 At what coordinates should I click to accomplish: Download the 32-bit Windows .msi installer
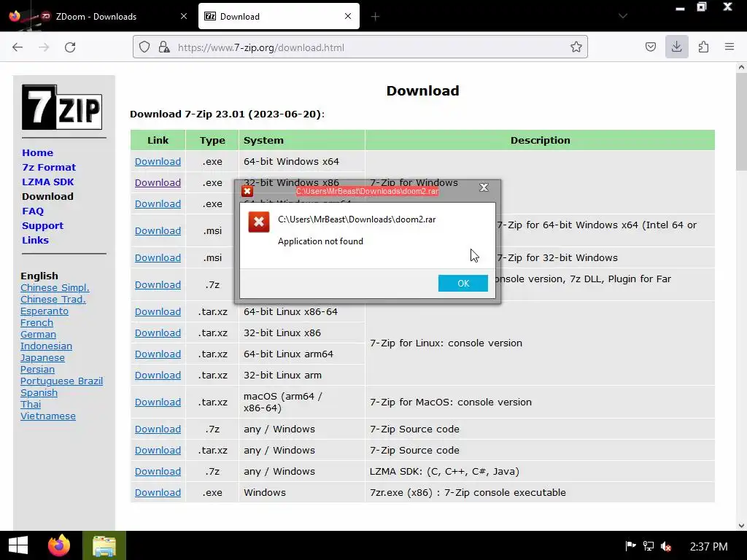point(158,257)
